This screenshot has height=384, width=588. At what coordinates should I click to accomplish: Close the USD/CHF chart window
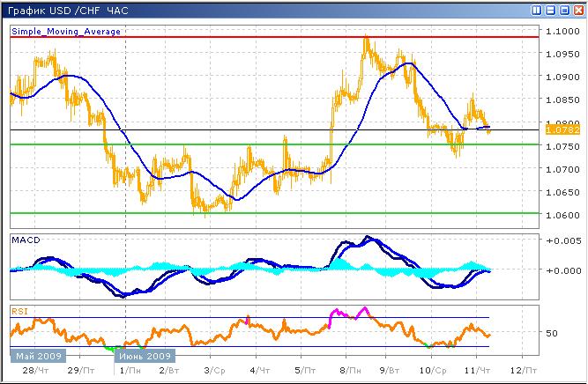pos(577,10)
